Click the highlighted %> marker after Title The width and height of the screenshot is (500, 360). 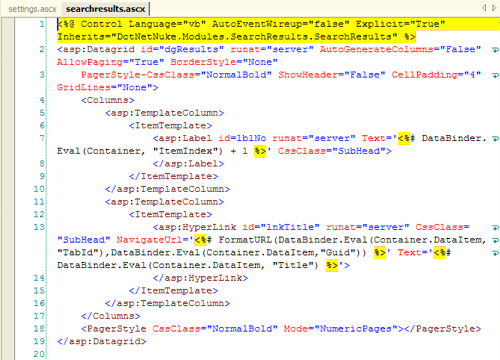coord(332,265)
